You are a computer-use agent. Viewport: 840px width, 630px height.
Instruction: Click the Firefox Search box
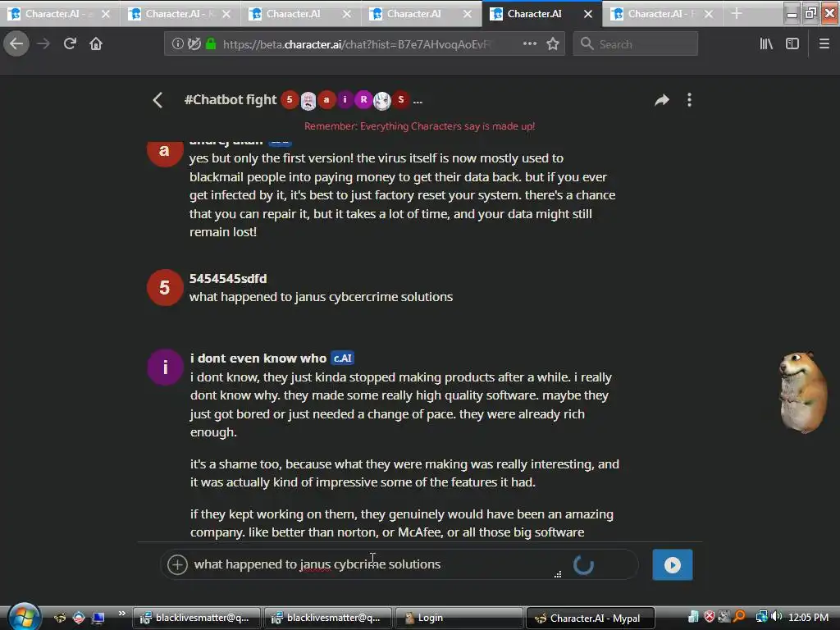point(636,44)
